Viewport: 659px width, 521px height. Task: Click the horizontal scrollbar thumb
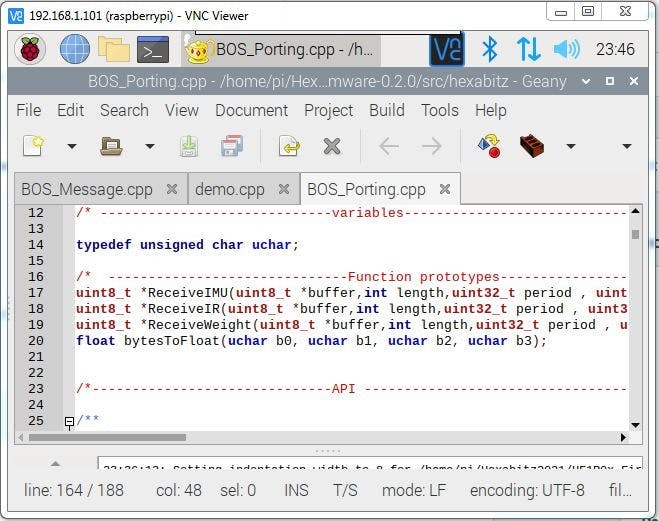coord(108,437)
